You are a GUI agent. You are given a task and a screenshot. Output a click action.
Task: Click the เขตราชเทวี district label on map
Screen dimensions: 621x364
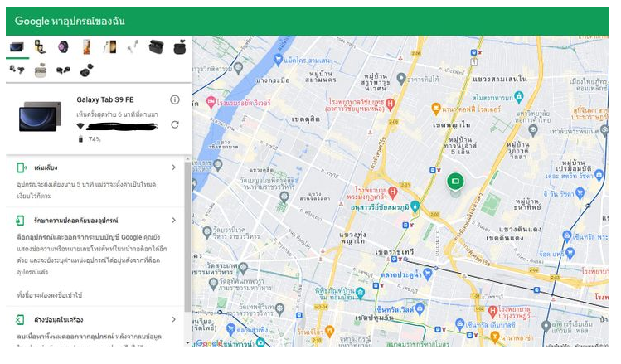coord(394,252)
